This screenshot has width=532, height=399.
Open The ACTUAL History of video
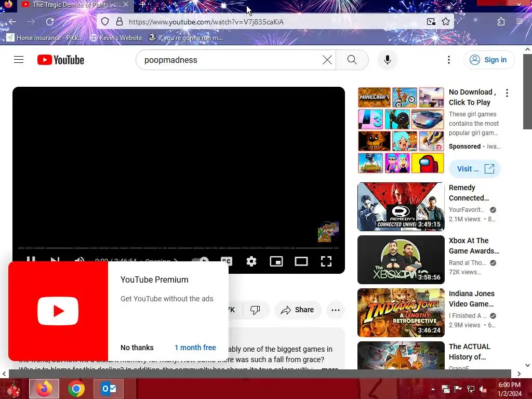(x=470, y=352)
